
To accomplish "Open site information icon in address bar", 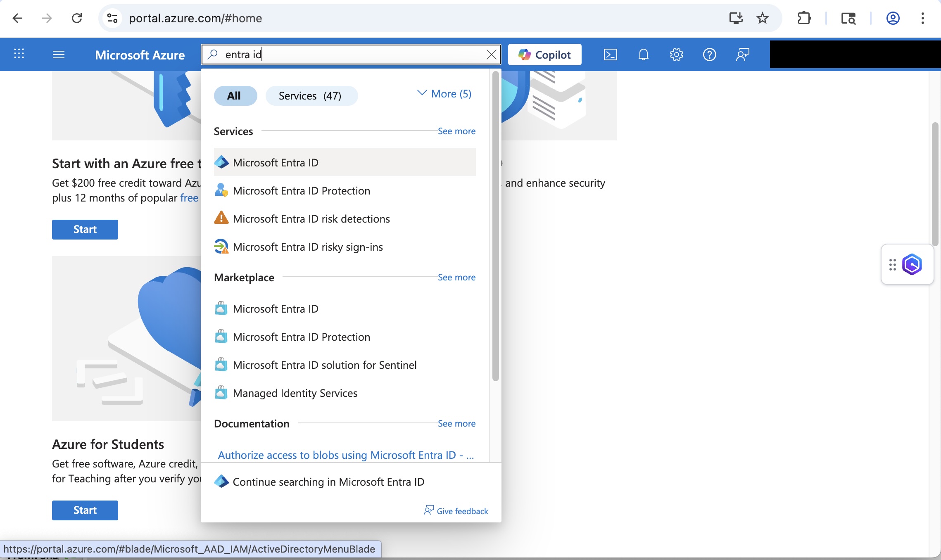I will 112,18.
